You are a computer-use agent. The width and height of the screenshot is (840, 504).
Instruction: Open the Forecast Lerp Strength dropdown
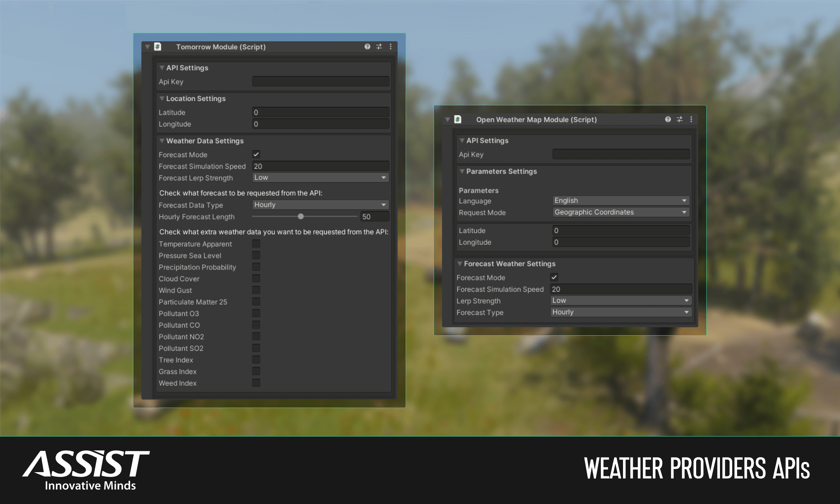click(321, 177)
